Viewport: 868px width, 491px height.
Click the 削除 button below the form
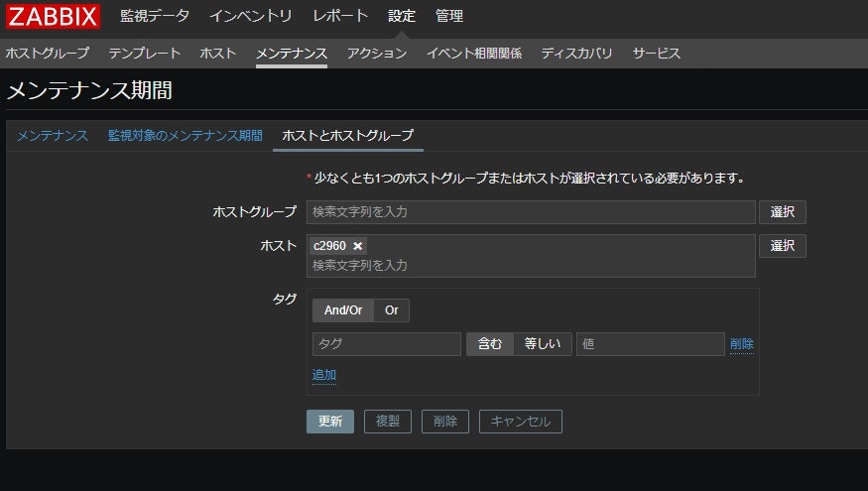pyautogui.click(x=445, y=422)
